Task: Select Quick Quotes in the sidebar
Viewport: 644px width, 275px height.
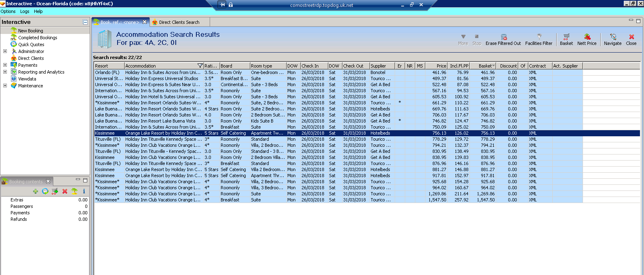Action: point(31,44)
